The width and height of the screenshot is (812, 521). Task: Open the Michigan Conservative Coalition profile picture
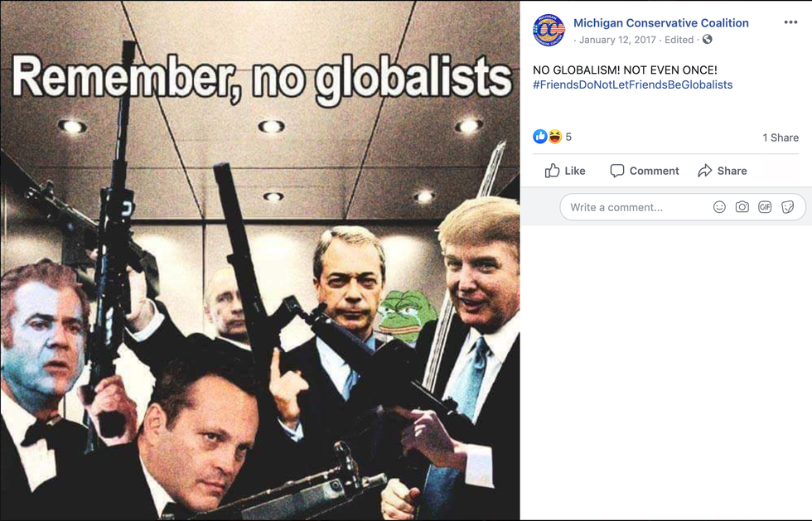pyautogui.click(x=549, y=30)
